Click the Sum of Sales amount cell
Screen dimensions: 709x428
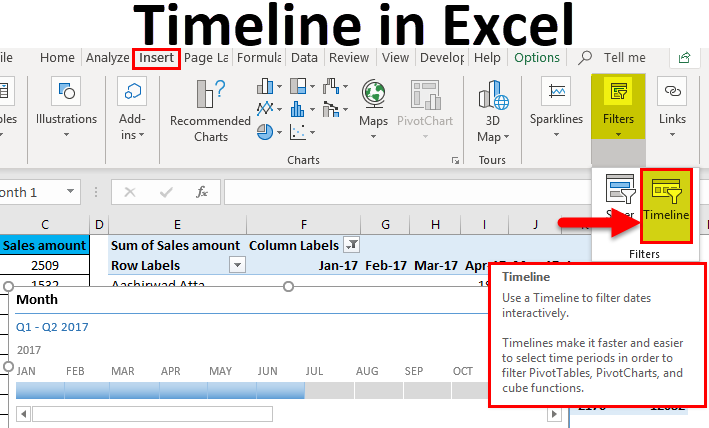point(175,245)
